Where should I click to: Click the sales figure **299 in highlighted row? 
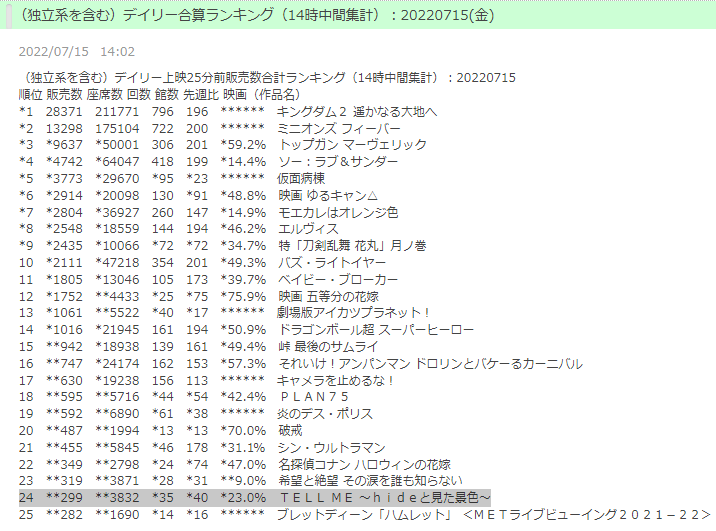point(64,498)
